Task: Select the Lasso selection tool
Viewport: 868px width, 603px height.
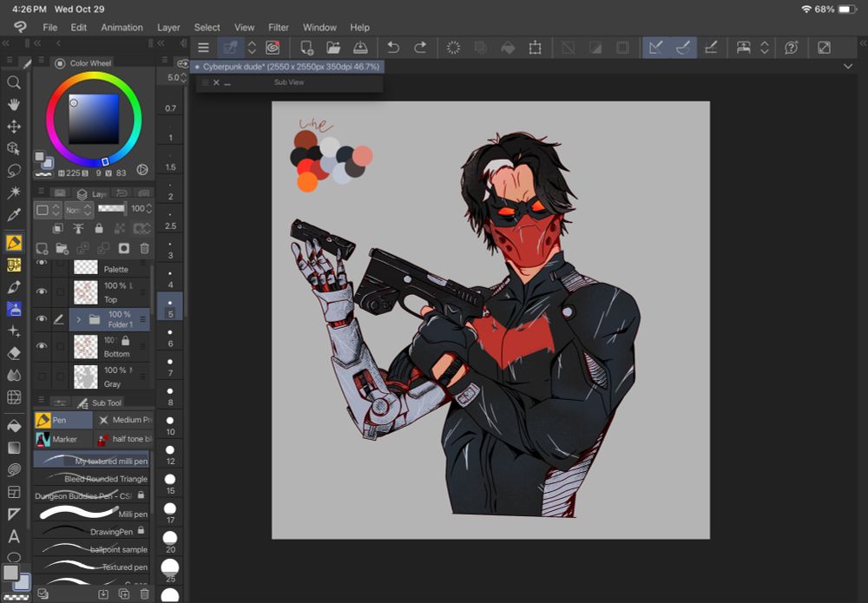Action: pos(14,171)
